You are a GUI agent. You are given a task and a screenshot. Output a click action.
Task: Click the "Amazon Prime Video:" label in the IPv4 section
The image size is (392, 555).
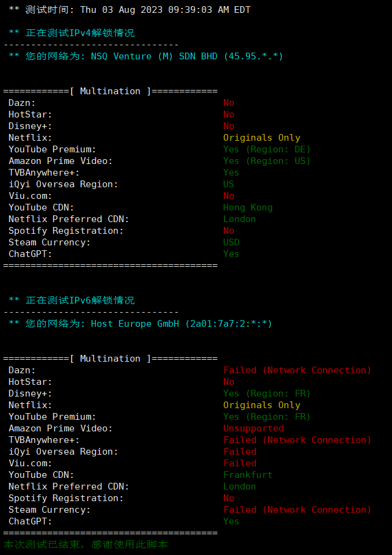pos(61,162)
